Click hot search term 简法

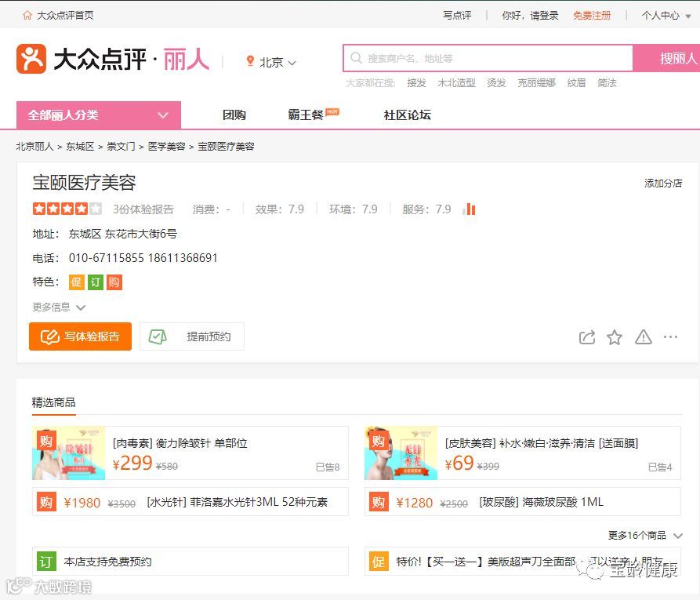coord(607,83)
